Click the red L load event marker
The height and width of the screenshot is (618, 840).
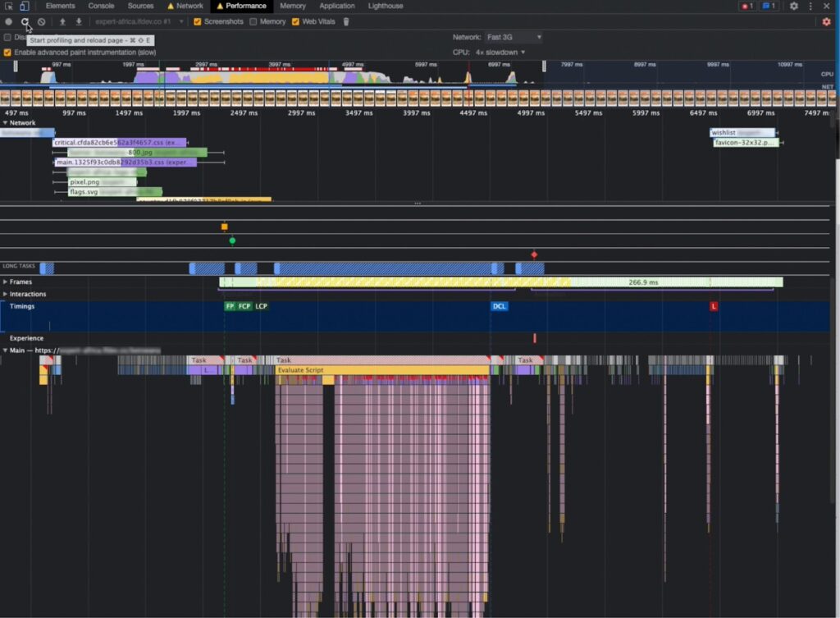pyautogui.click(x=714, y=307)
